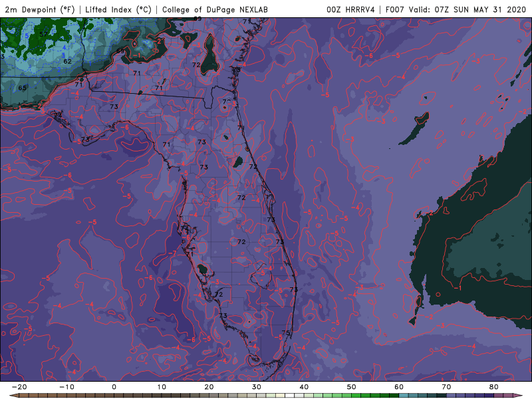
Task: Click the 80 label on the color scale
Action: 494,387
